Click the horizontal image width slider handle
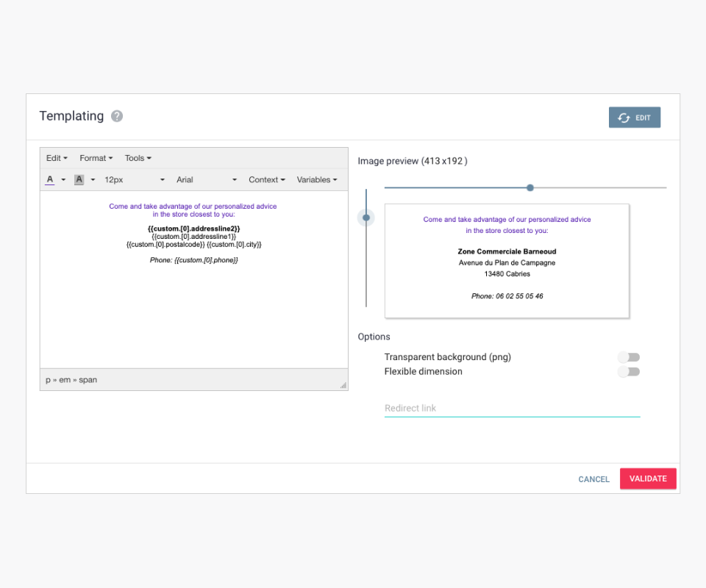The image size is (706, 588). pyautogui.click(x=530, y=187)
